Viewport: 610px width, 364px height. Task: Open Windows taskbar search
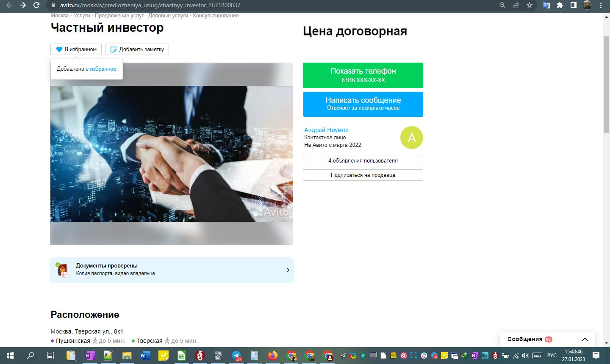(30, 356)
